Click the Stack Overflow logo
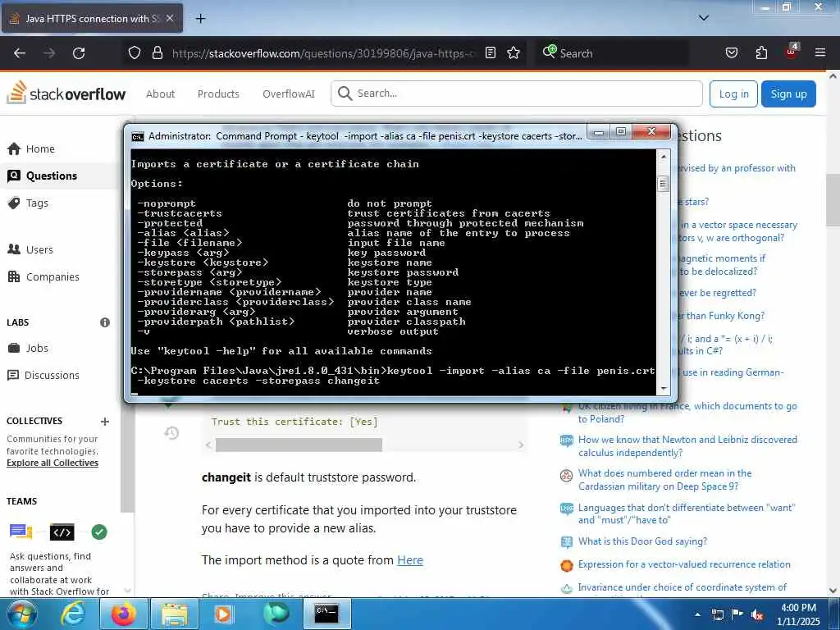This screenshot has height=630, width=840. (x=66, y=94)
